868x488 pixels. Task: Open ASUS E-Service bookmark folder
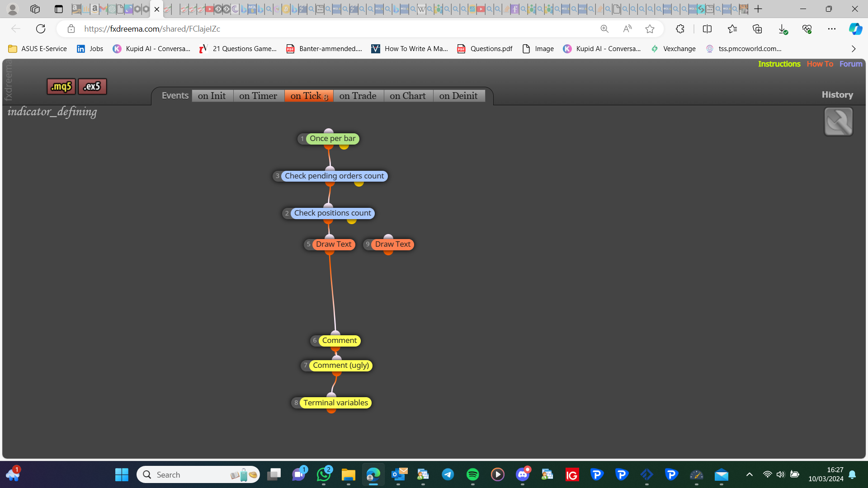(38, 49)
